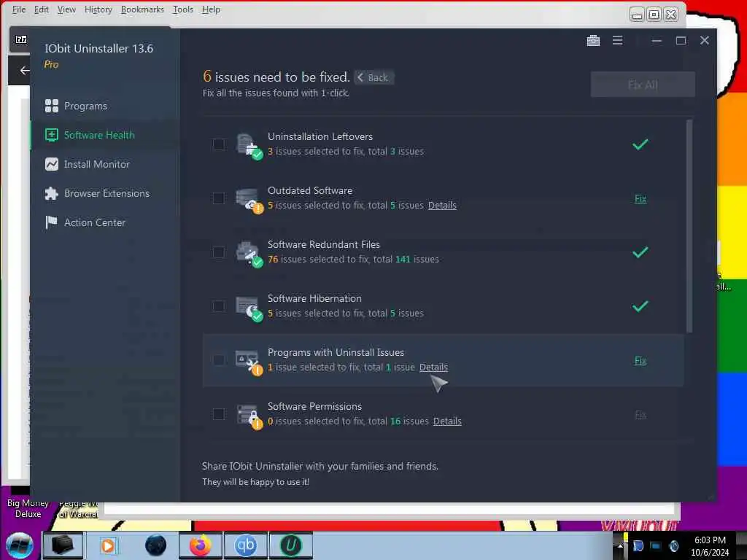Open qBittorrent from the taskbar
Screen dimensions: 747x560
point(246,545)
